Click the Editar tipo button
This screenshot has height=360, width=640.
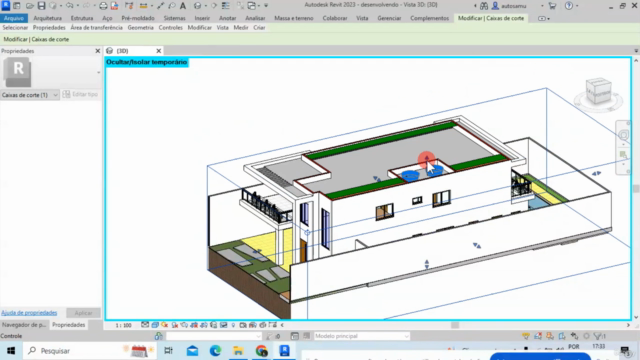point(81,94)
